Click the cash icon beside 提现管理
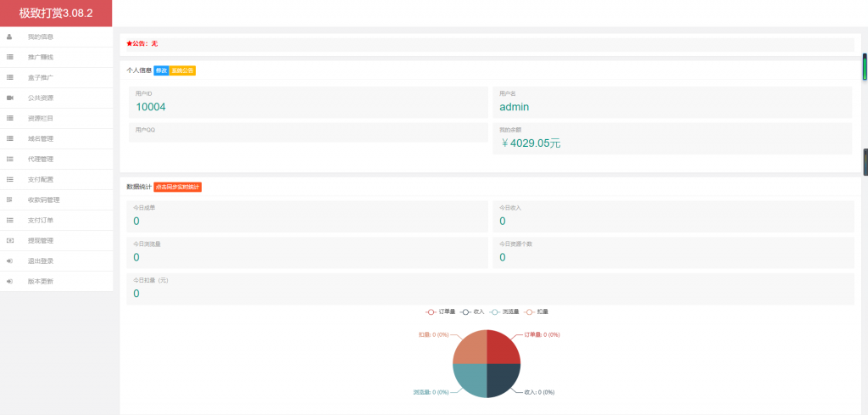This screenshot has width=868, height=415. (x=9, y=241)
